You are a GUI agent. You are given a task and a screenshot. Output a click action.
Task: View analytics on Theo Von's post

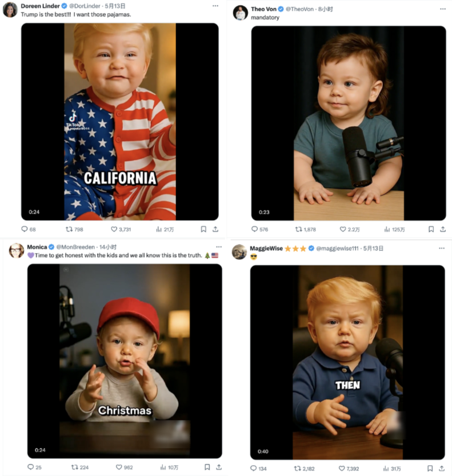pyautogui.click(x=388, y=229)
